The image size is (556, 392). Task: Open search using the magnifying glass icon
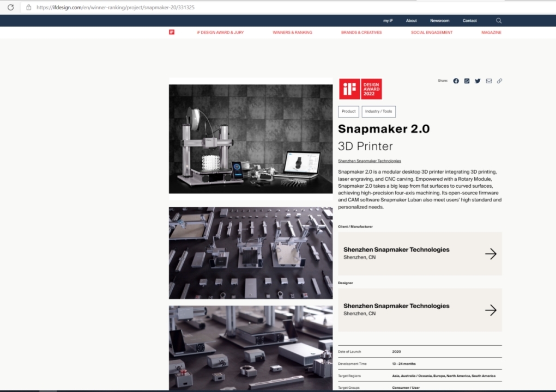[498, 20]
